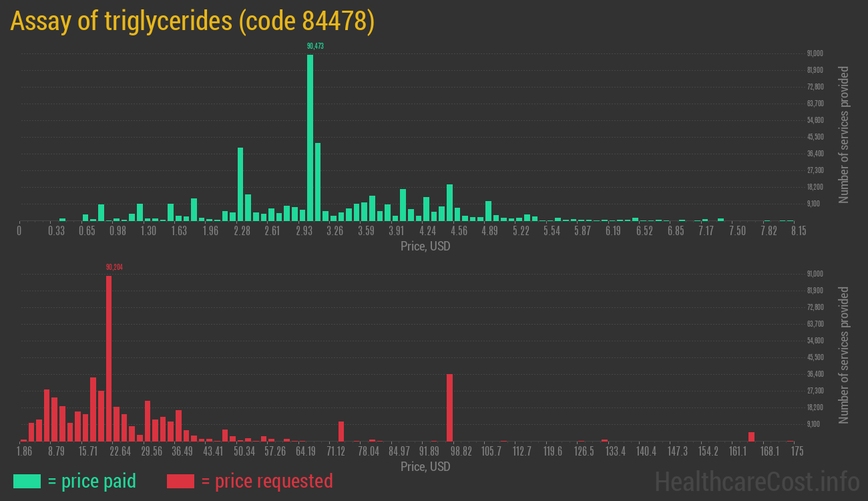Select the tallest green bar in the upper chart
The image size is (868, 501).
coord(310,137)
